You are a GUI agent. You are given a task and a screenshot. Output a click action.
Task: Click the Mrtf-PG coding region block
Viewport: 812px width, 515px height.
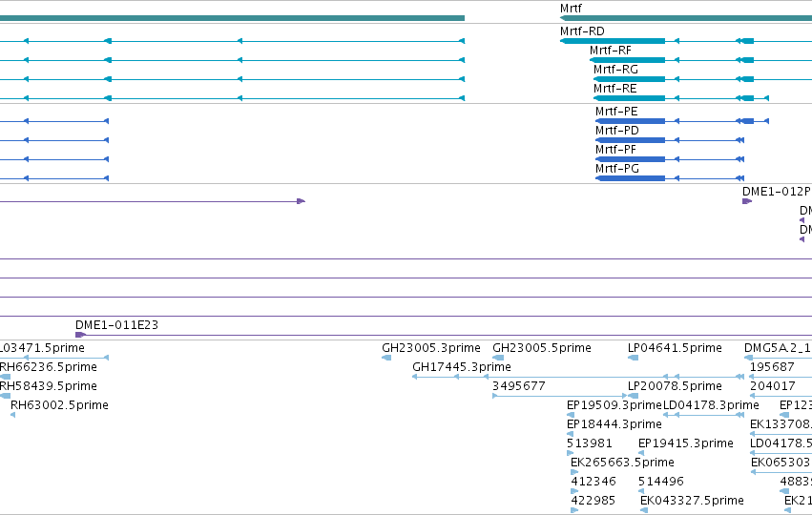(631, 178)
